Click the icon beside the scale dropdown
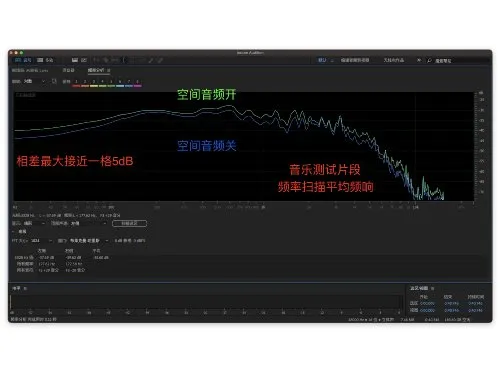 54,81
